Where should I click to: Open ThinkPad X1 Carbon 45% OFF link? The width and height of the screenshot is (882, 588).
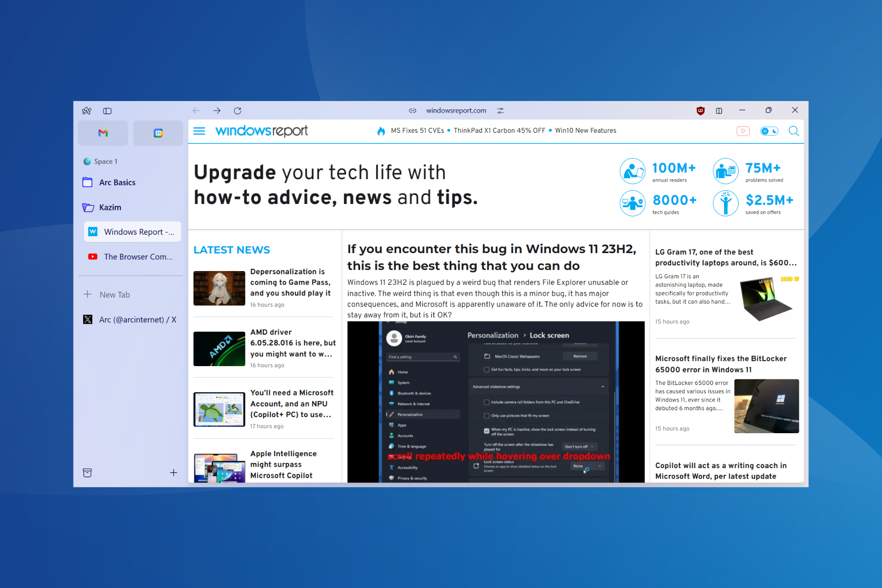click(499, 130)
